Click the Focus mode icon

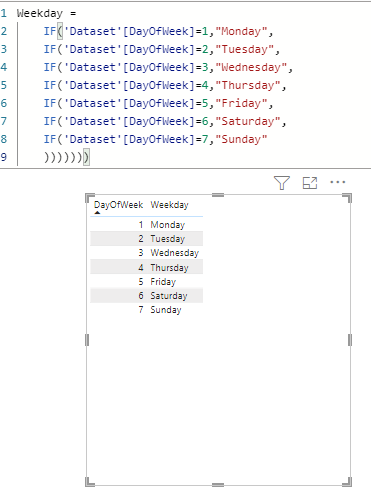pyautogui.click(x=310, y=183)
